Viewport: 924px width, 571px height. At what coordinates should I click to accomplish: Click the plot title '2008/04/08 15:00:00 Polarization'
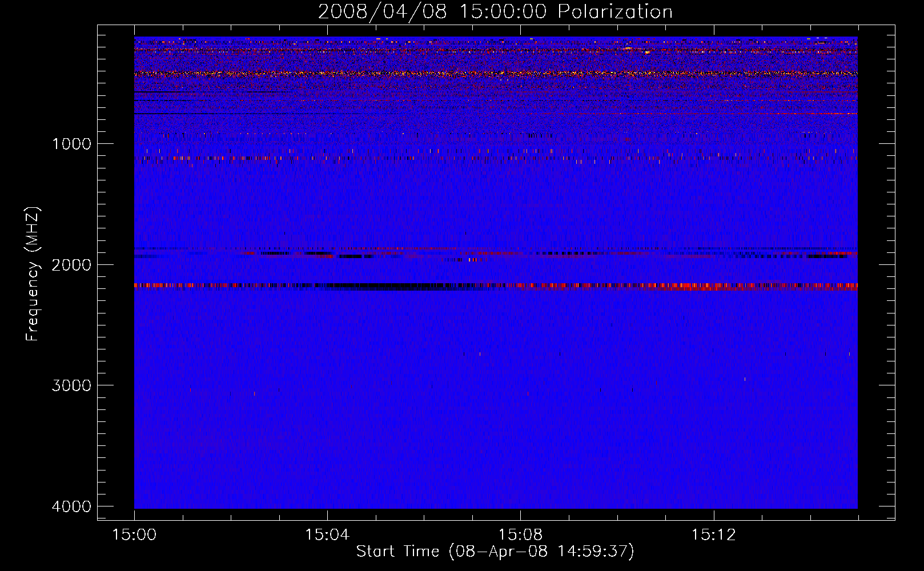(x=495, y=11)
